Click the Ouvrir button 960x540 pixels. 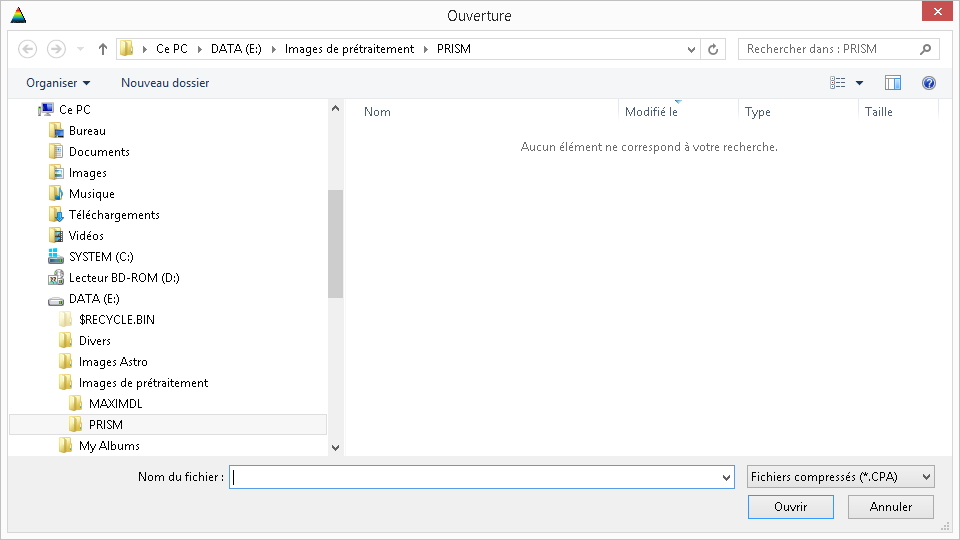pyautogui.click(x=790, y=507)
